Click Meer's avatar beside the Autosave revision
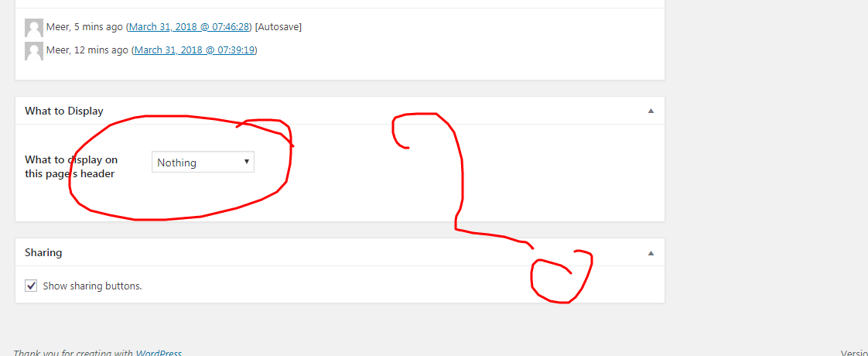Screen dimensions: 868x356 pos(34,28)
